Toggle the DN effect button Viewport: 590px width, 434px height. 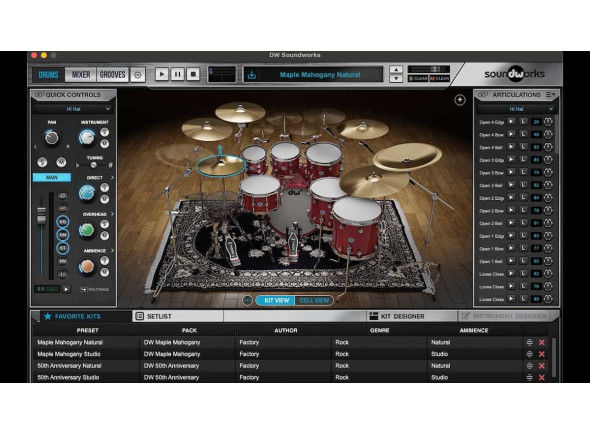pos(62,235)
